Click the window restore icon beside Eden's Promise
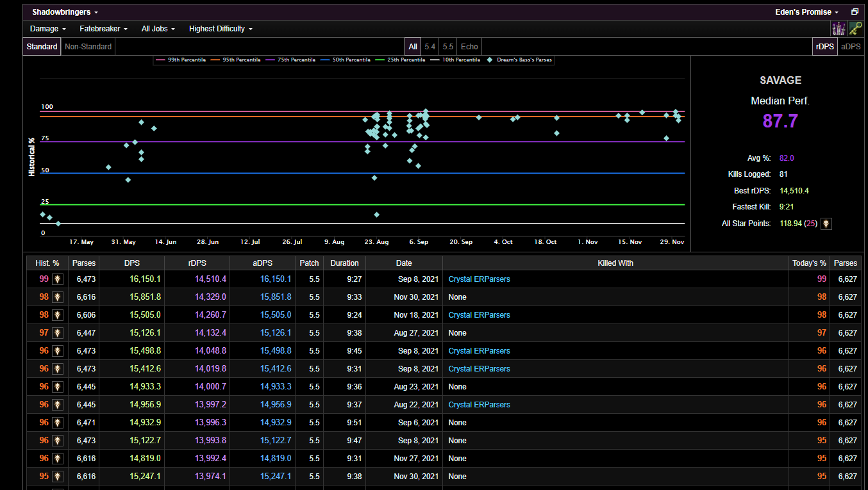The image size is (868, 490). [x=855, y=12]
